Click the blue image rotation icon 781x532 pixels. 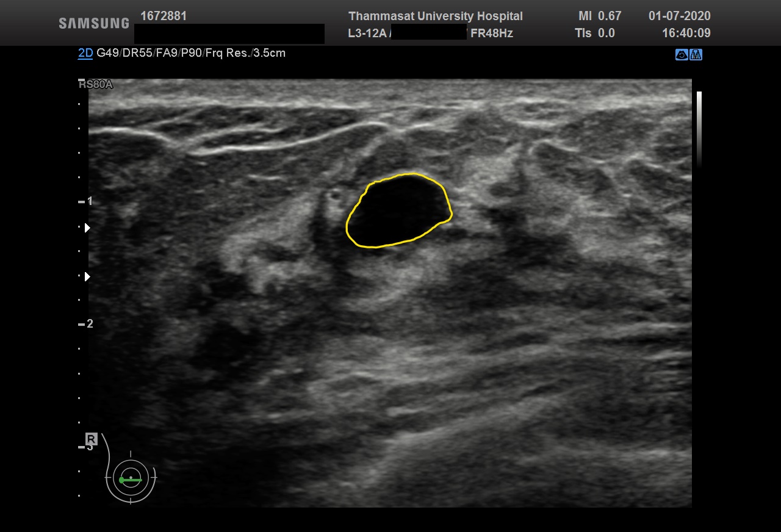682,55
